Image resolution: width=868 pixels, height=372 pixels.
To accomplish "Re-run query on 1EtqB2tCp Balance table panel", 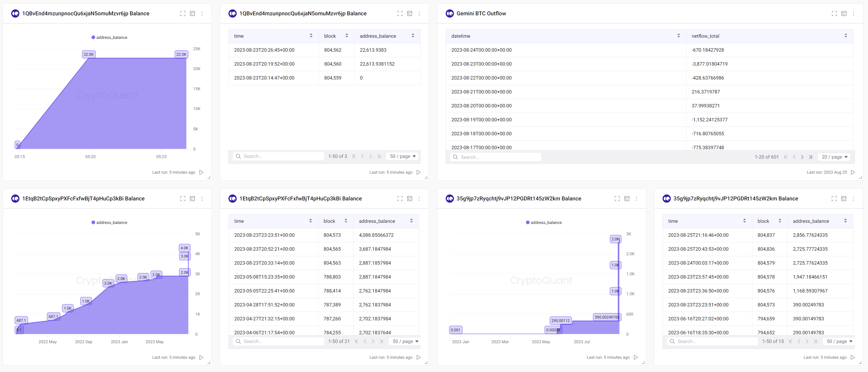I will pos(418,358).
